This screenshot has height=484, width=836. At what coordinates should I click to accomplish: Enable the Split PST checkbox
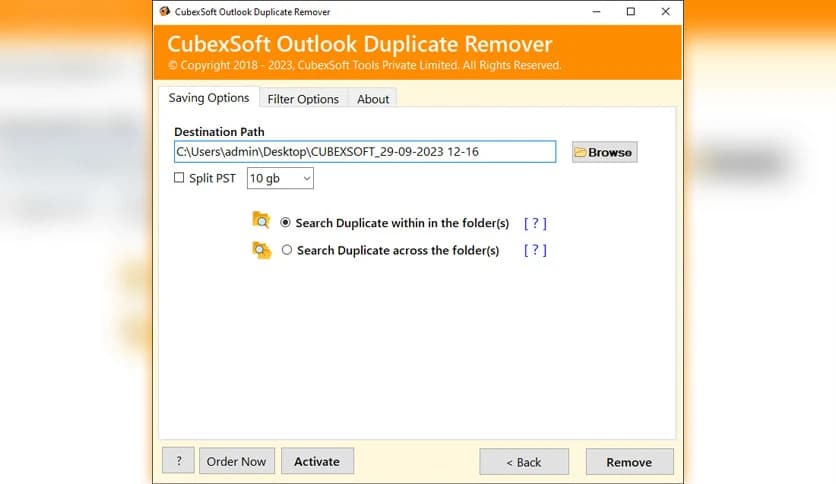[x=179, y=178]
